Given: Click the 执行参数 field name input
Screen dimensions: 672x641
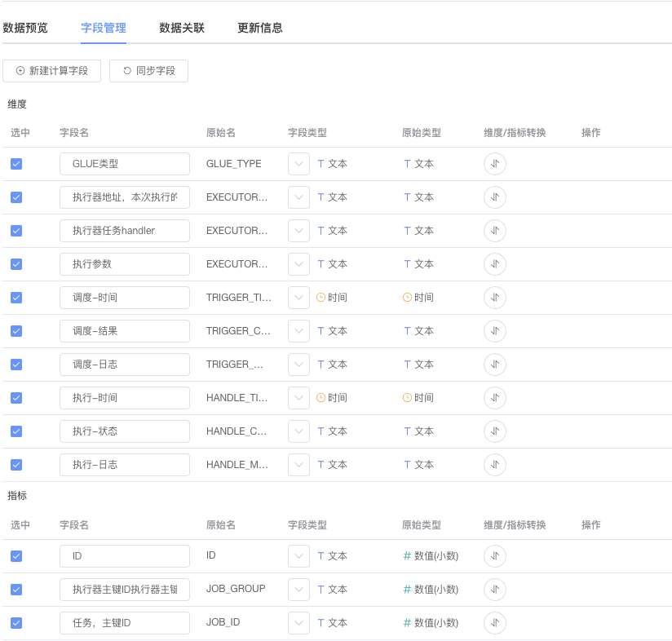Looking at the screenshot, I should (x=124, y=263).
